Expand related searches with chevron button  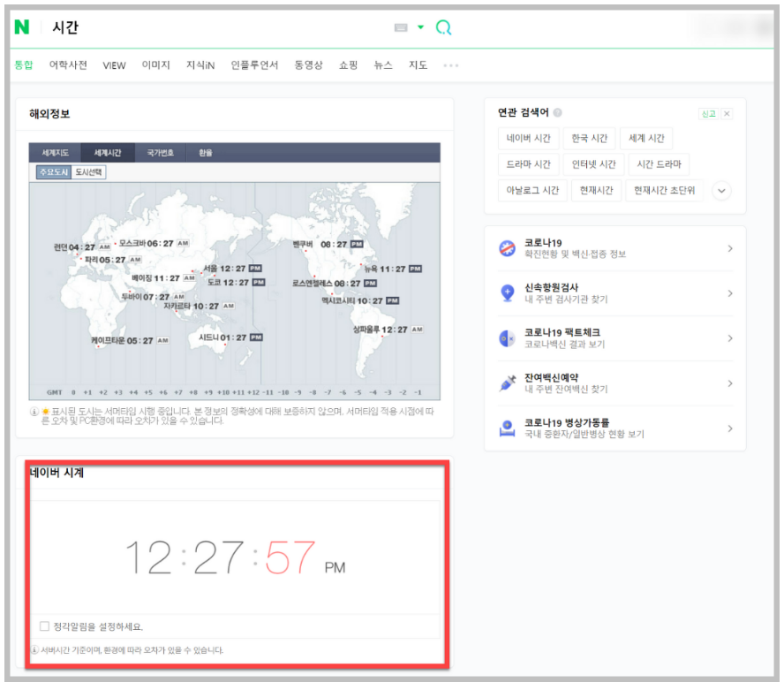tap(721, 191)
